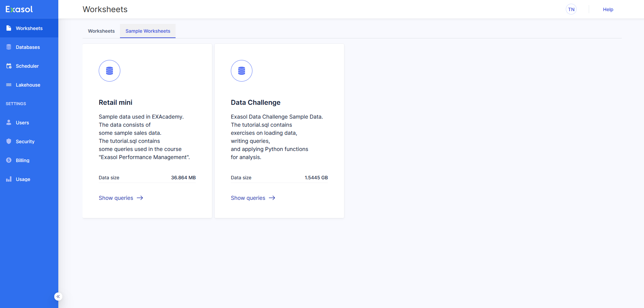Open the Help link

click(x=608, y=9)
